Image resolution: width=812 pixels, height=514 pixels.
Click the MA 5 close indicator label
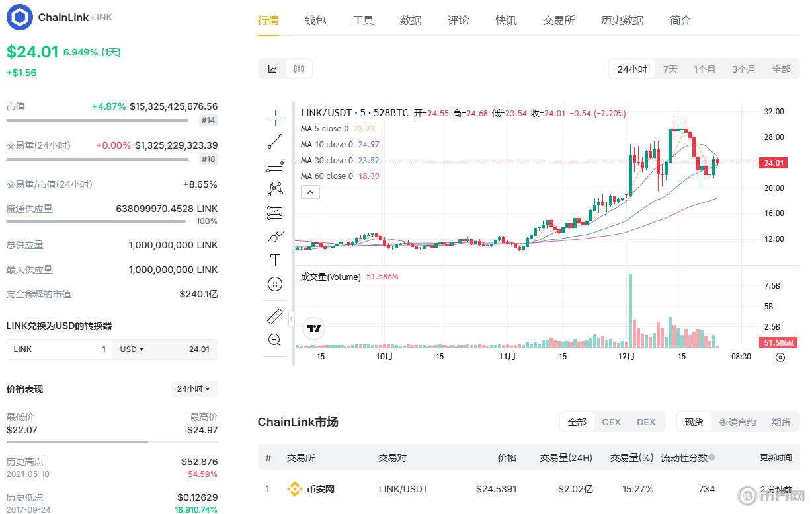click(x=324, y=129)
